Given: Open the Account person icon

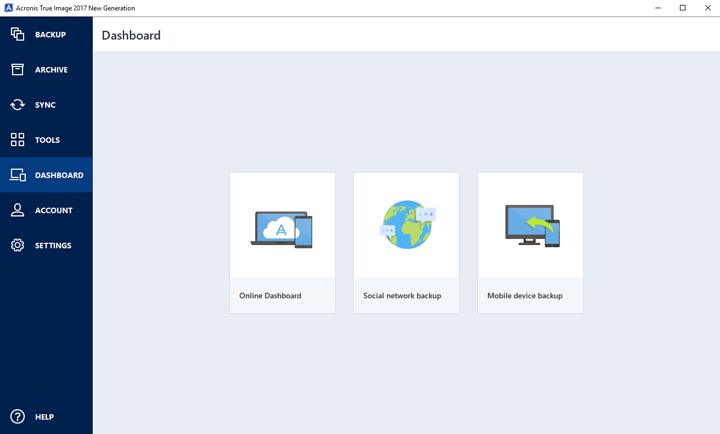Looking at the screenshot, I should coord(17,210).
